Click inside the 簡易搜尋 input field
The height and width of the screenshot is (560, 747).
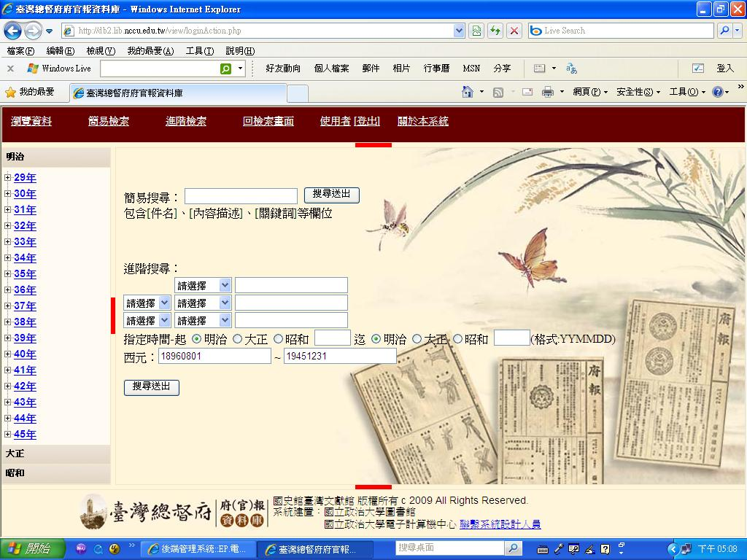[x=241, y=195]
